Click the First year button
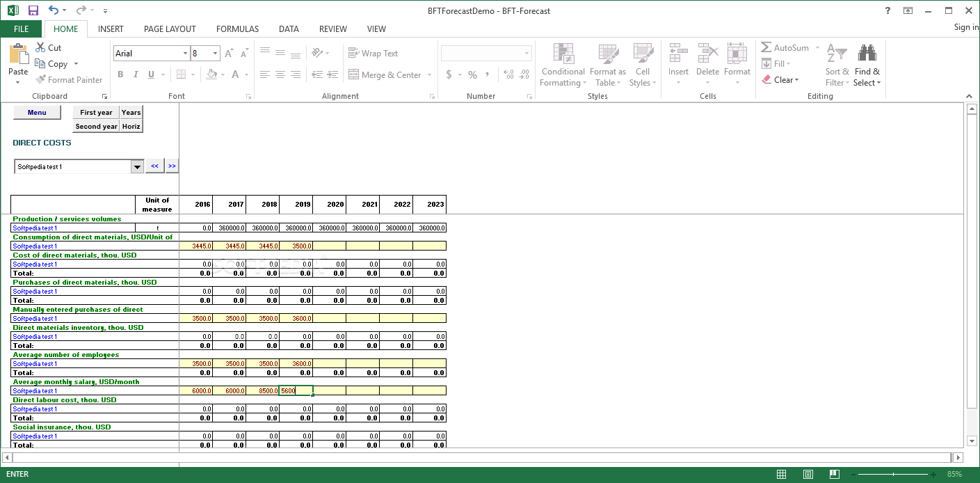 [x=96, y=112]
